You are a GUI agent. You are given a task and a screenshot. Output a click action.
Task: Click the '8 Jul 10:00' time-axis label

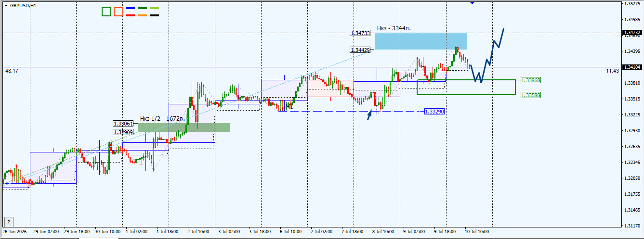click(x=383, y=232)
